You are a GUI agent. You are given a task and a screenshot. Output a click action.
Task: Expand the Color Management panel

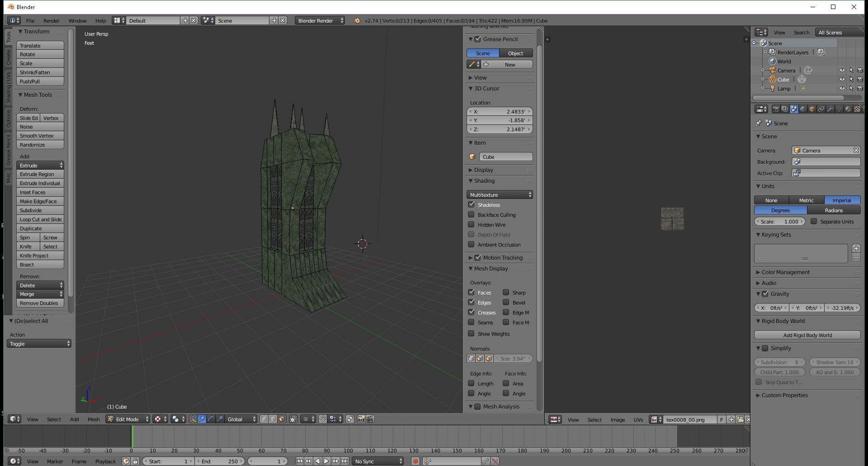785,272
